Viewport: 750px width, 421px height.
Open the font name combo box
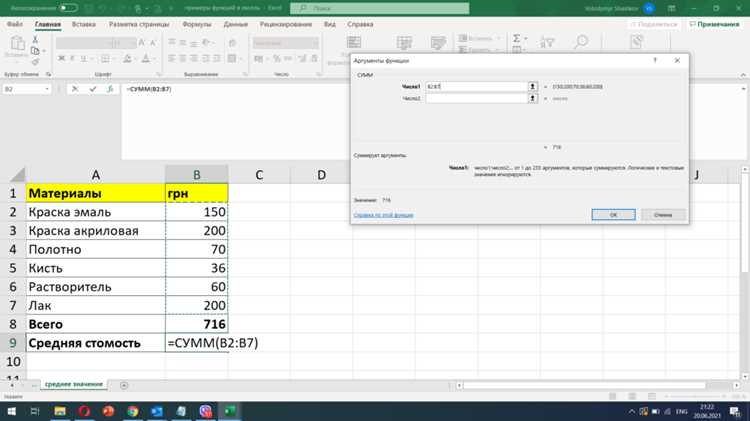pyautogui.click(x=84, y=43)
